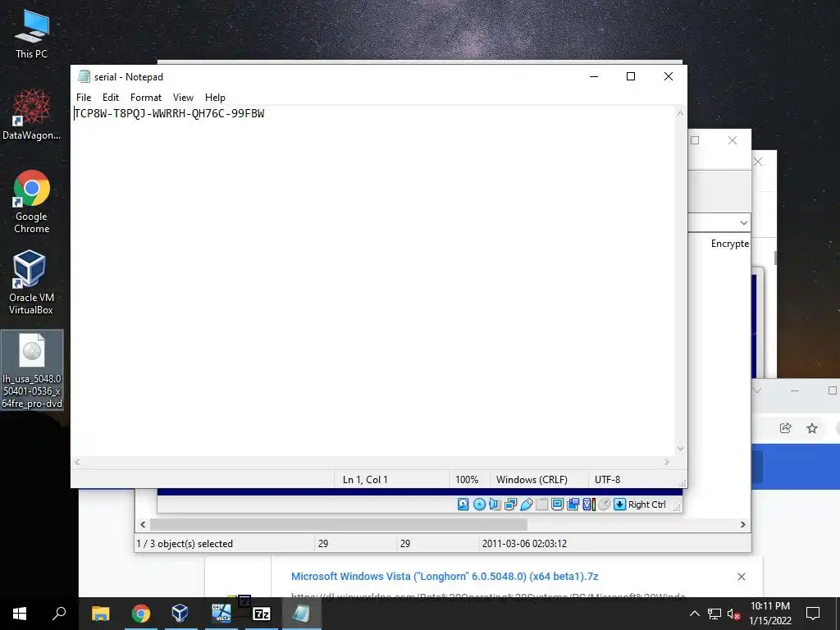Viewport: 840px width, 630px height.
Task: Open the Longhorn 7z download link in Chrome
Action: 445,577
